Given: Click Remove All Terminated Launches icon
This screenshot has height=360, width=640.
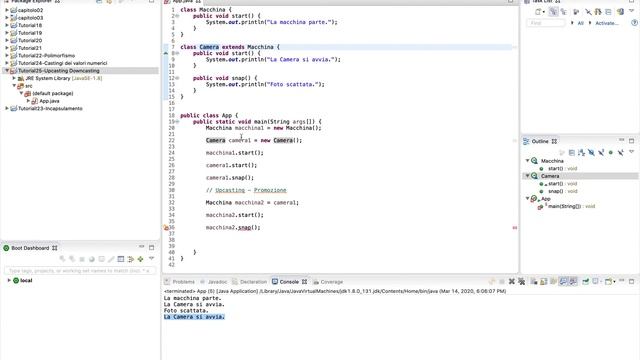Looking at the screenshot, I should click(522, 282).
